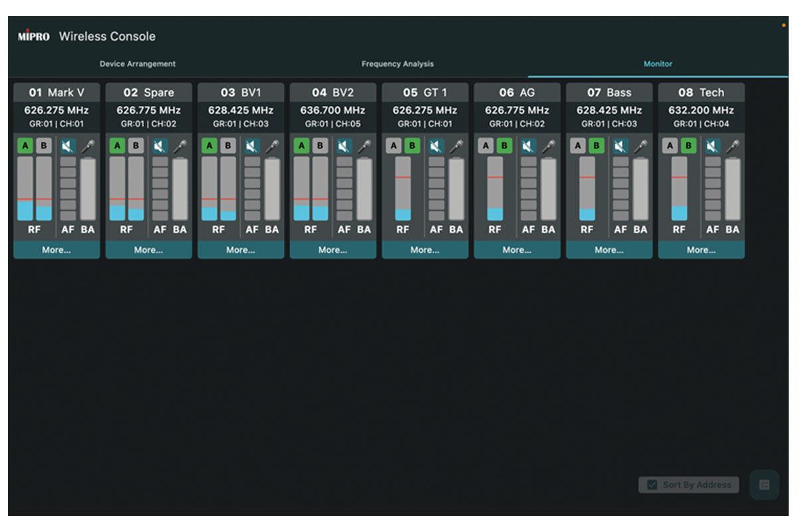798x532 pixels.
Task: Click the 626.775 MHz frequency on Spare
Action: pyautogui.click(x=148, y=110)
